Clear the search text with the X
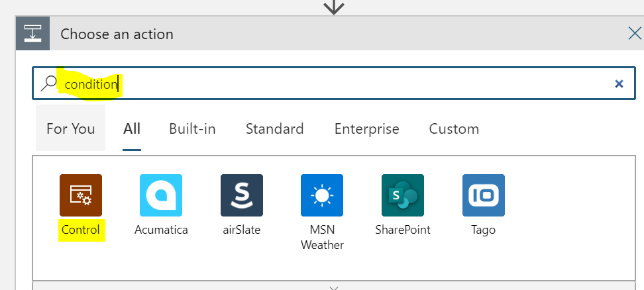Screen dimensions: 644x290 click(619, 83)
